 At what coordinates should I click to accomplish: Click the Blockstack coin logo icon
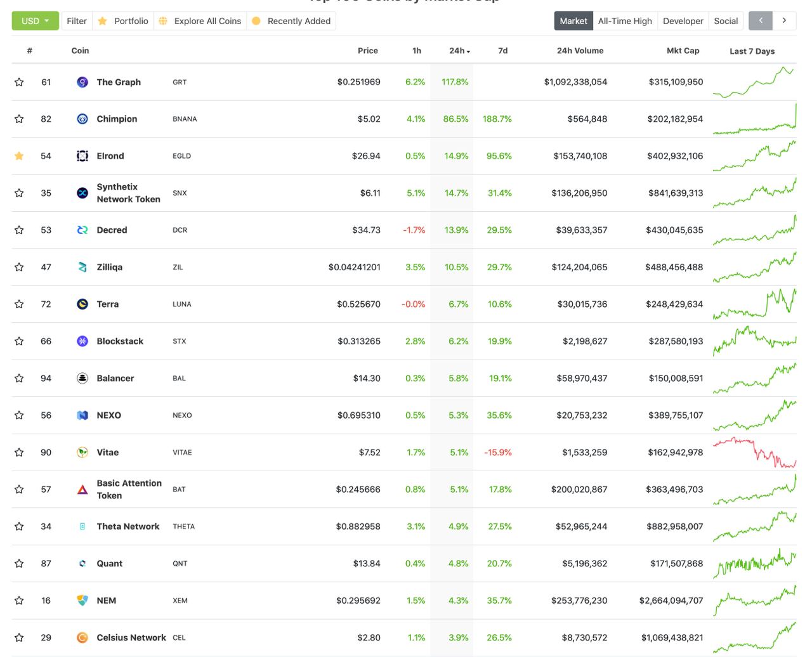82,341
